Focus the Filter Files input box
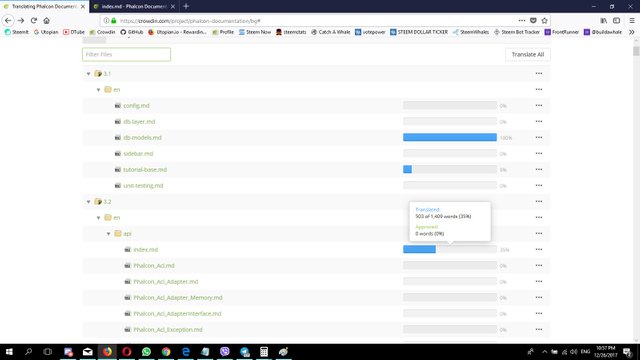The width and height of the screenshot is (640, 360). pos(127,54)
